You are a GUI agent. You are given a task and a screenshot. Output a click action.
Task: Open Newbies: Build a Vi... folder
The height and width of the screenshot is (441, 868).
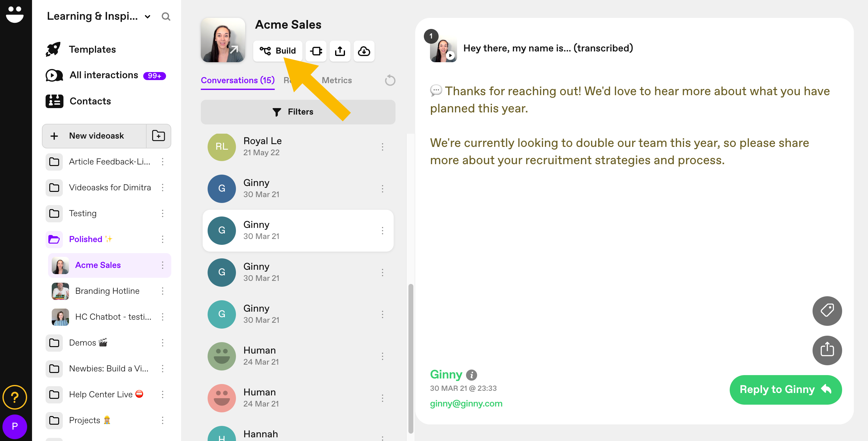pyautogui.click(x=97, y=369)
